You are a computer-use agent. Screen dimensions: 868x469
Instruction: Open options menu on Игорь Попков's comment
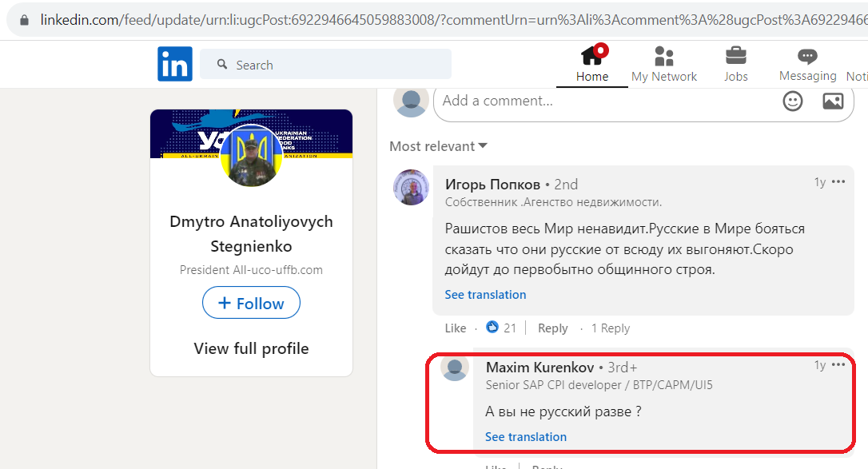point(838,182)
